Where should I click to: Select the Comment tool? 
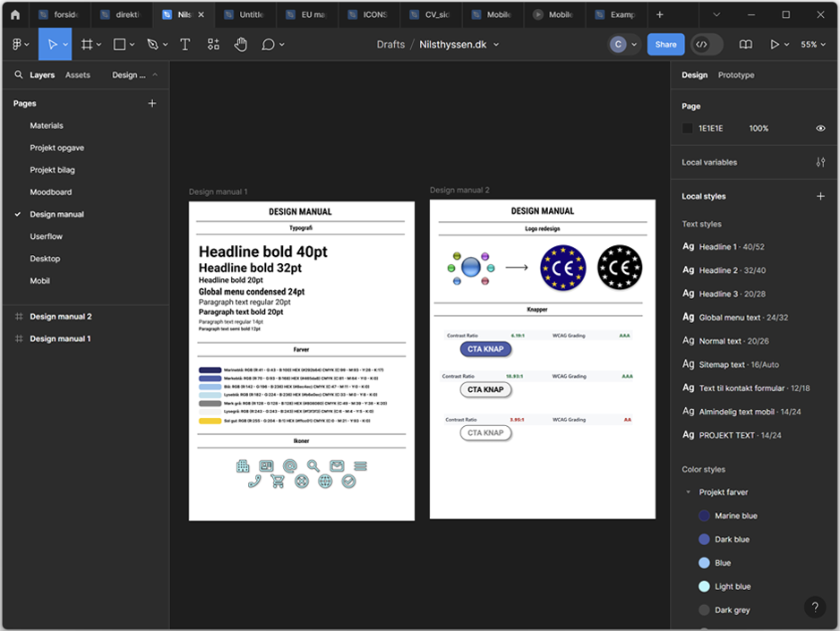tap(268, 45)
